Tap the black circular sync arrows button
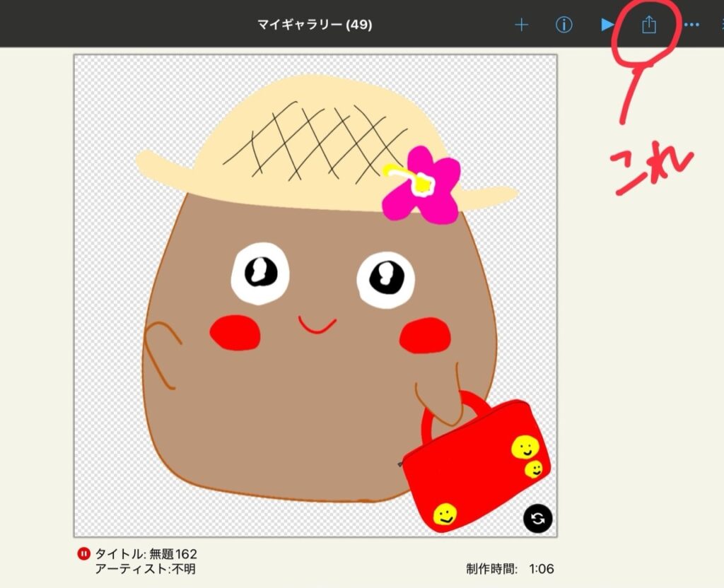Image resolution: width=724 pixels, height=588 pixels. (x=538, y=519)
